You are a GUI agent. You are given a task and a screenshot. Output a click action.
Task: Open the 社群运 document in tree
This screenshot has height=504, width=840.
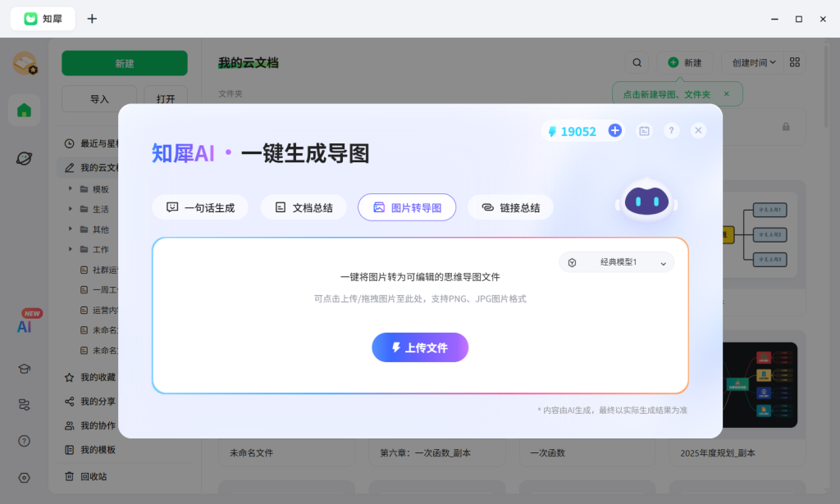pyautogui.click(x=99, y=270)
